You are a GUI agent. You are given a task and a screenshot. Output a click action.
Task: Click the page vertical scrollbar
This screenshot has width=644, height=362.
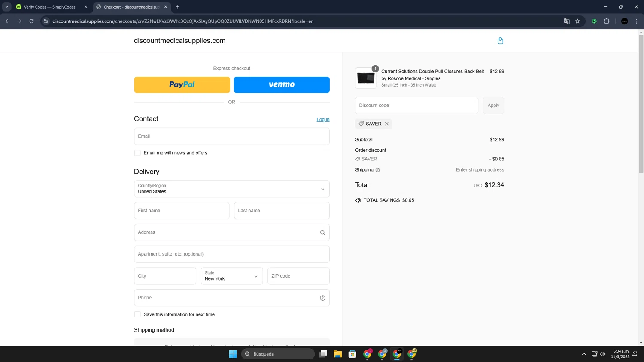pyautogui.click(x=641, y=104)
